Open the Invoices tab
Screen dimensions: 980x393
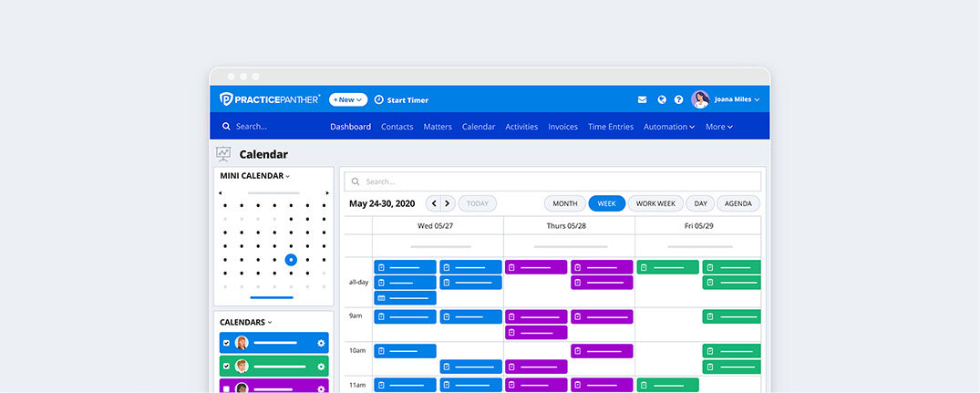[x=563, y=127]
